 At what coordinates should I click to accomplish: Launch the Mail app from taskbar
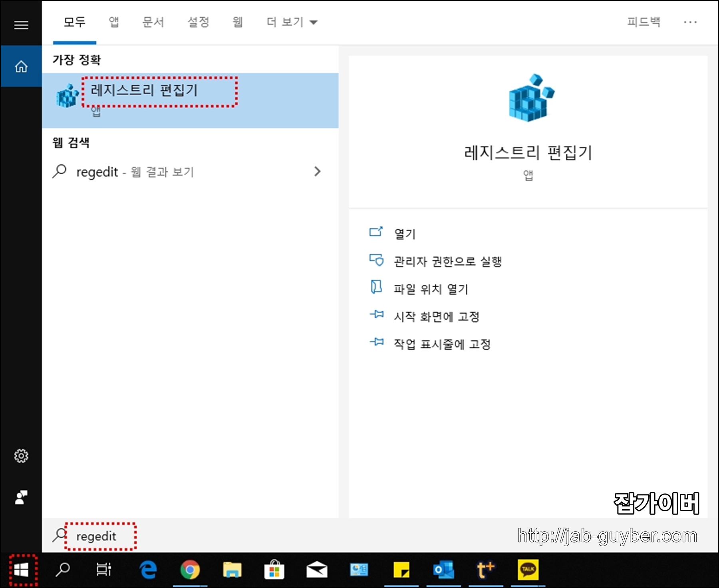click(316, 570)
